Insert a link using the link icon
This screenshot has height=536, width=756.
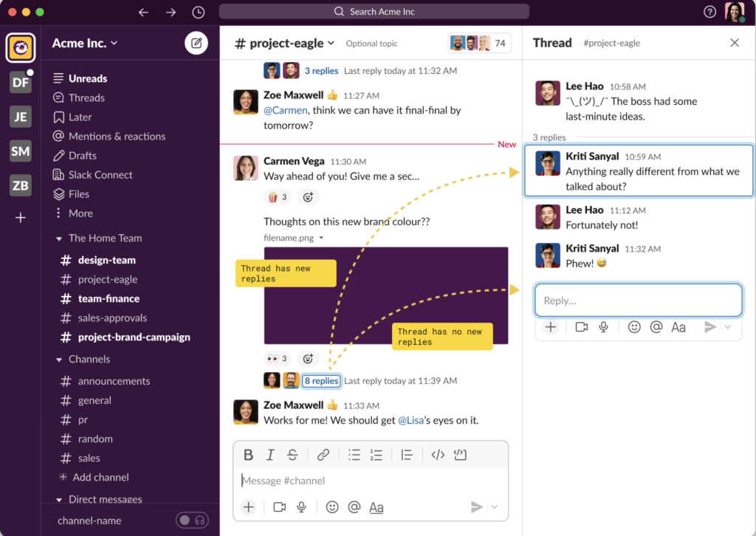[x=323, y=455]
